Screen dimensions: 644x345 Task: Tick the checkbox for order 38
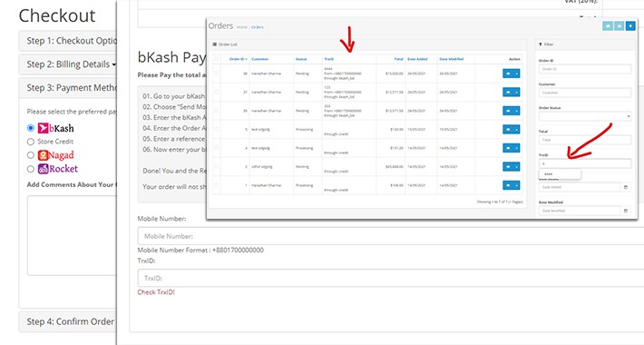click(x=217, y=74)
